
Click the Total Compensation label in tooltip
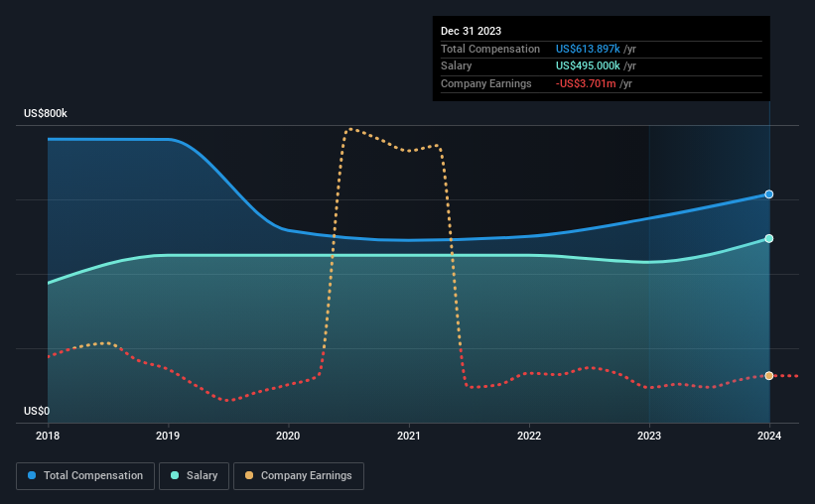coord(490,49)
